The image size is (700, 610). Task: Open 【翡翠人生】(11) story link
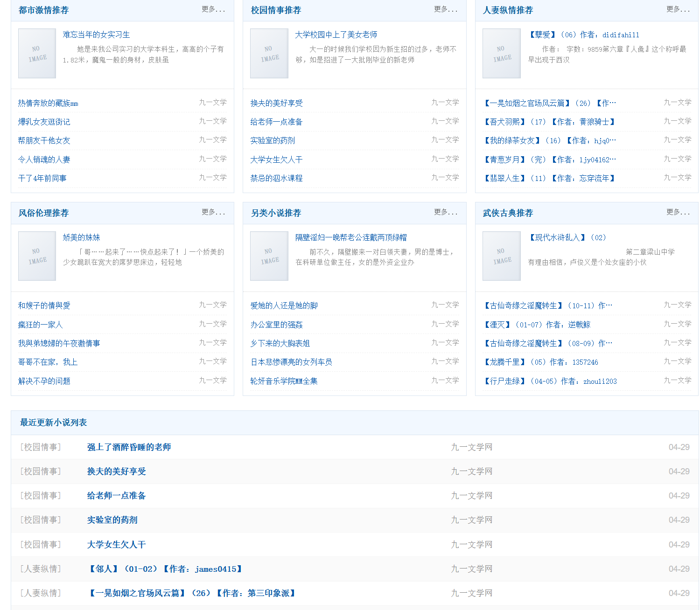coord(550,178)
